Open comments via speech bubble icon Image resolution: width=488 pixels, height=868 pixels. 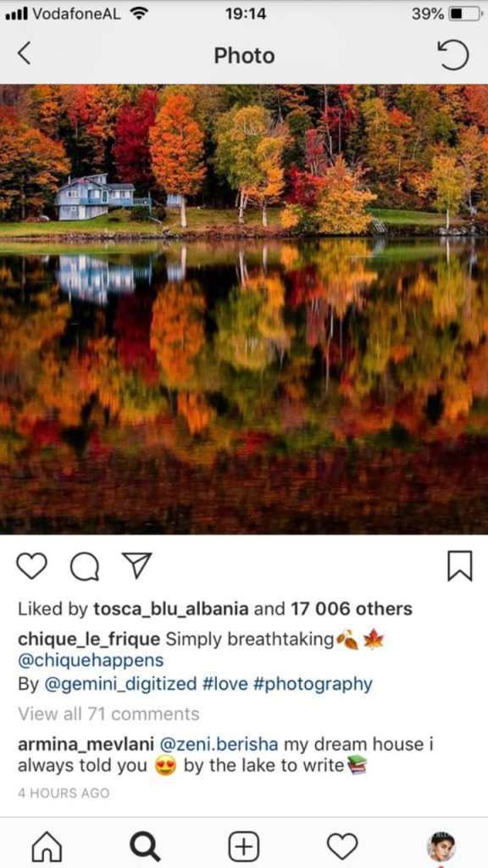coord(85,565)
